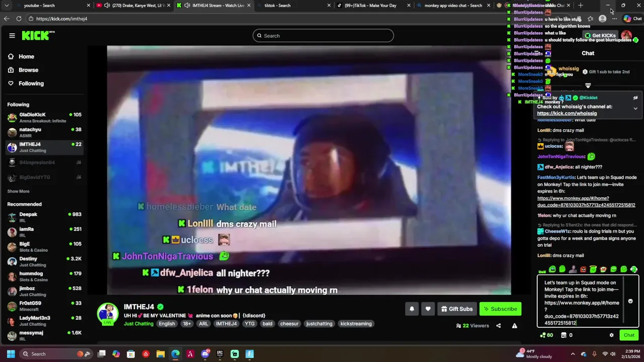
Task: Open a new browser tab
Action: (x=581, y=6)
